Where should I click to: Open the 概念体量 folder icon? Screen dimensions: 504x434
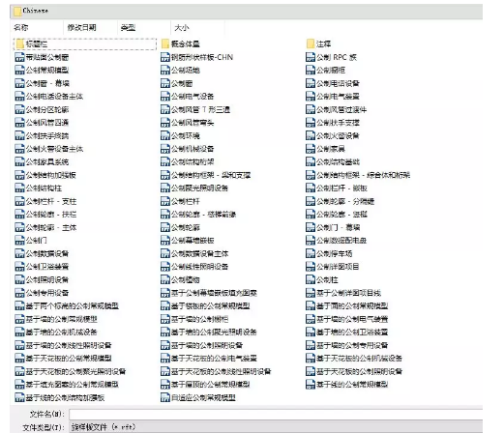165,43
